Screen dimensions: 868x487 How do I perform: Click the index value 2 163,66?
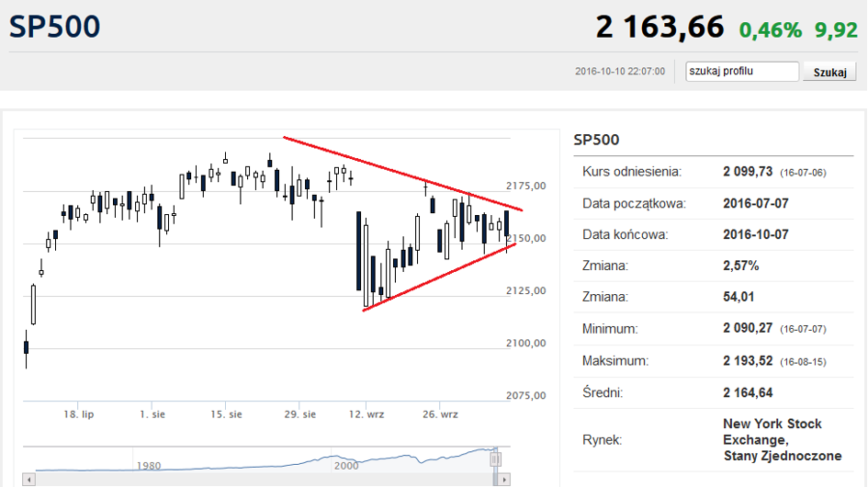pos(659,27)
